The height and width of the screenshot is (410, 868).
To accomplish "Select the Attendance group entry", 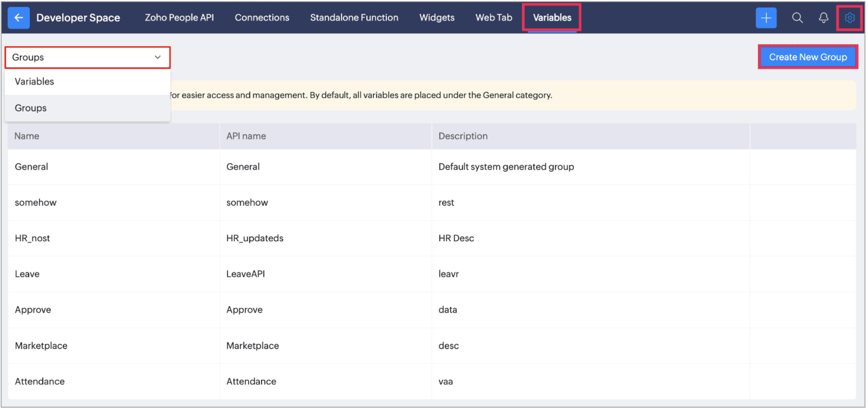I will (x=40, y=382).
